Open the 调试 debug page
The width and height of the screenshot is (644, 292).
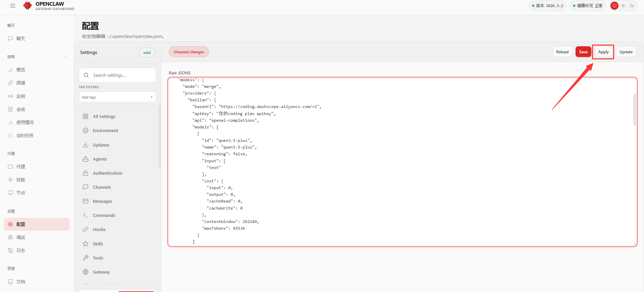20,238
